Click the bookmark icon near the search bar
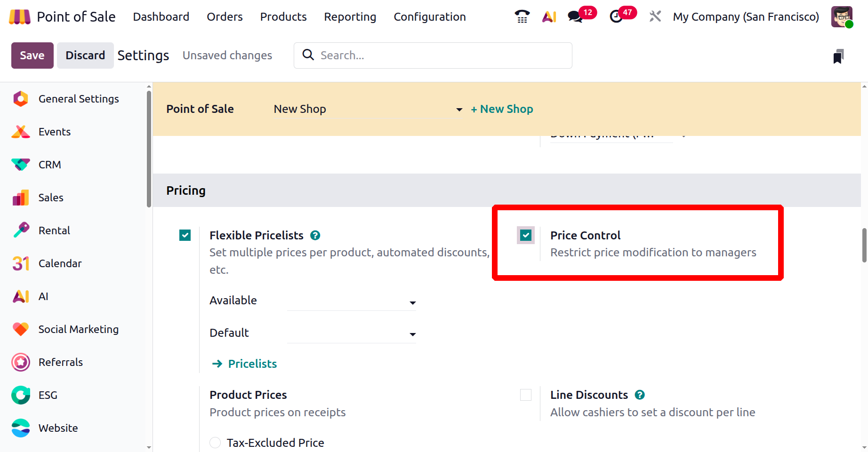Viewport: 868px width, 452px height. (838, 56)
